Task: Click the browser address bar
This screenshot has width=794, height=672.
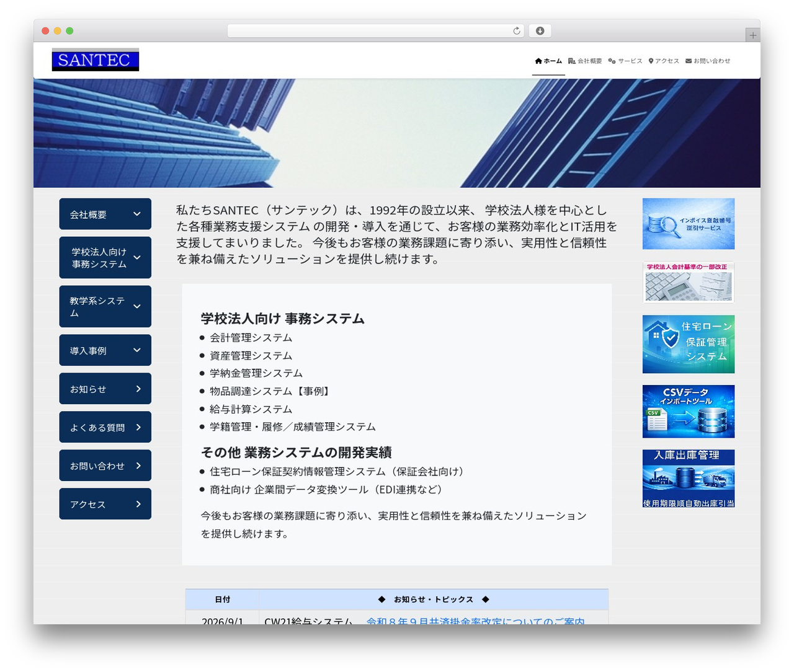Action: click(375, 31)
